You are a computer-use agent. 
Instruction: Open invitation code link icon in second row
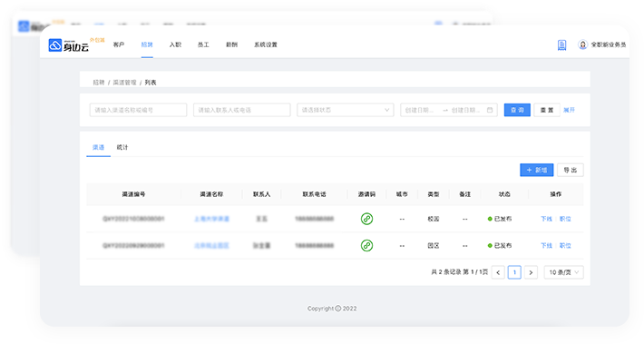[366, 245]
